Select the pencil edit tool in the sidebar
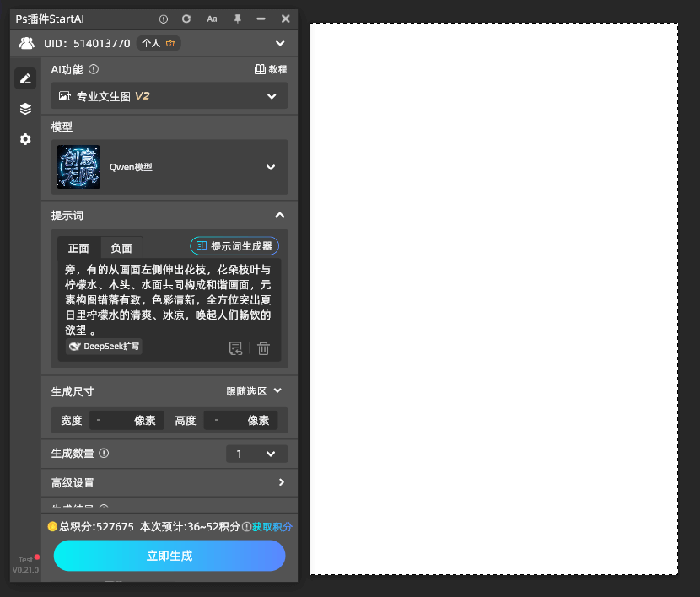 tap(25, 78)
